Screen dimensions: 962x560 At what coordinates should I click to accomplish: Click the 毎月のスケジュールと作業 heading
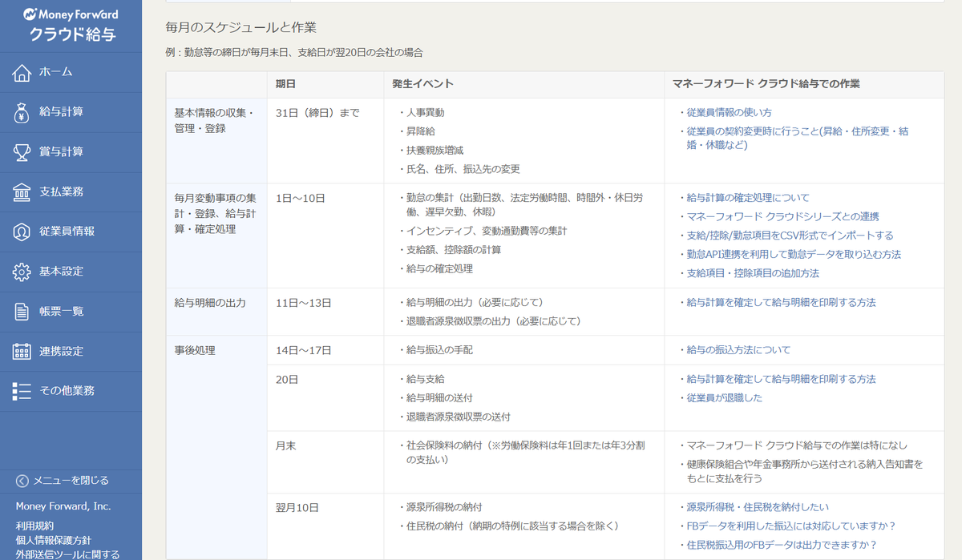[241, 28]
